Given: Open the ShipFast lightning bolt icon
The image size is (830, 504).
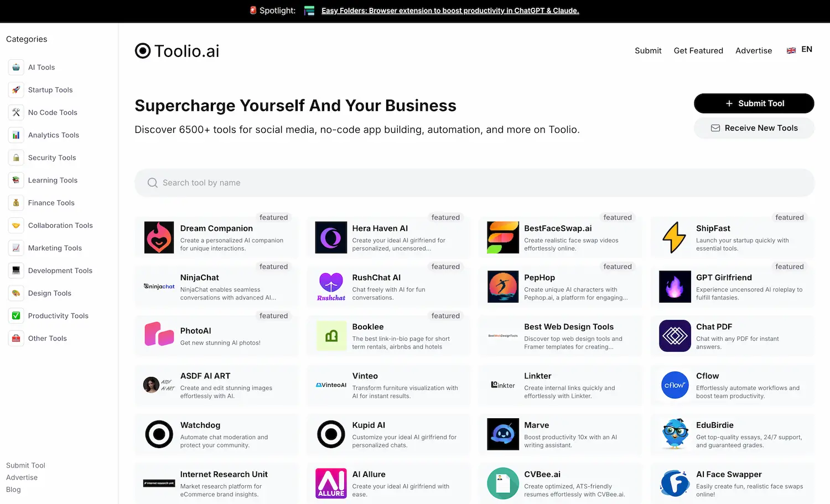Looking at the screenshot, I should click(x=675, y=237).
